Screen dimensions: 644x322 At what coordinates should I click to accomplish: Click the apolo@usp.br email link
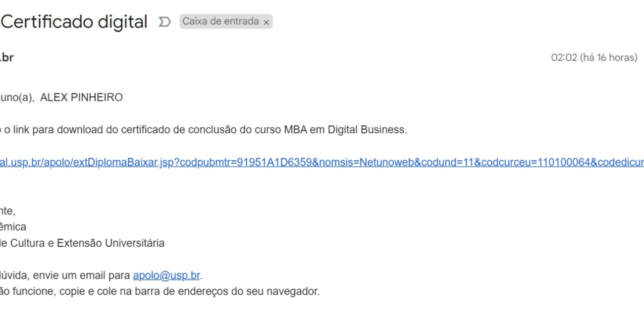coord(166,275)
